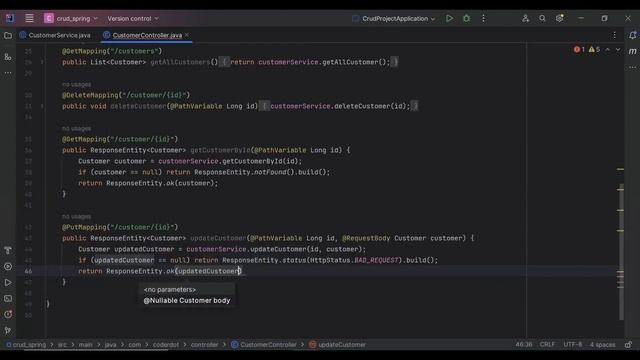
Task: Toggle file read-only lock icon
Action: click(628, 344)
